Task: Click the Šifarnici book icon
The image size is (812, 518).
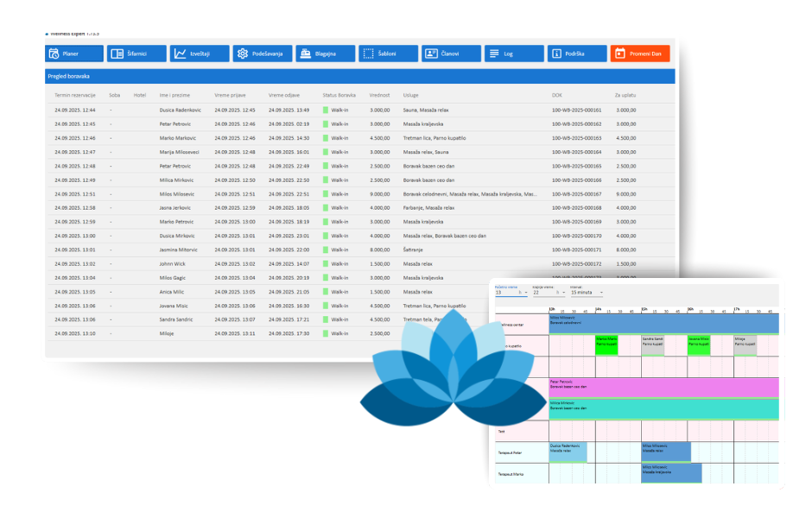Action: 117,54
